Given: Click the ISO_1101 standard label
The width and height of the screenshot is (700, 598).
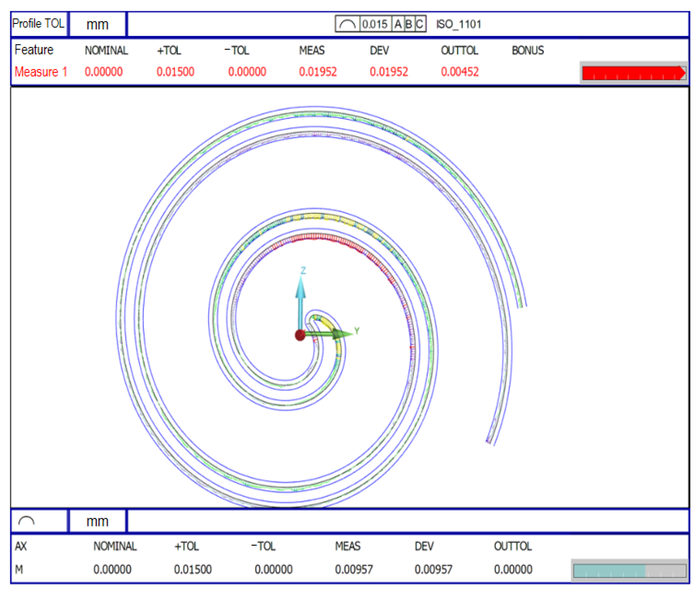Looking at the screenshot, I should coord(458,24).
